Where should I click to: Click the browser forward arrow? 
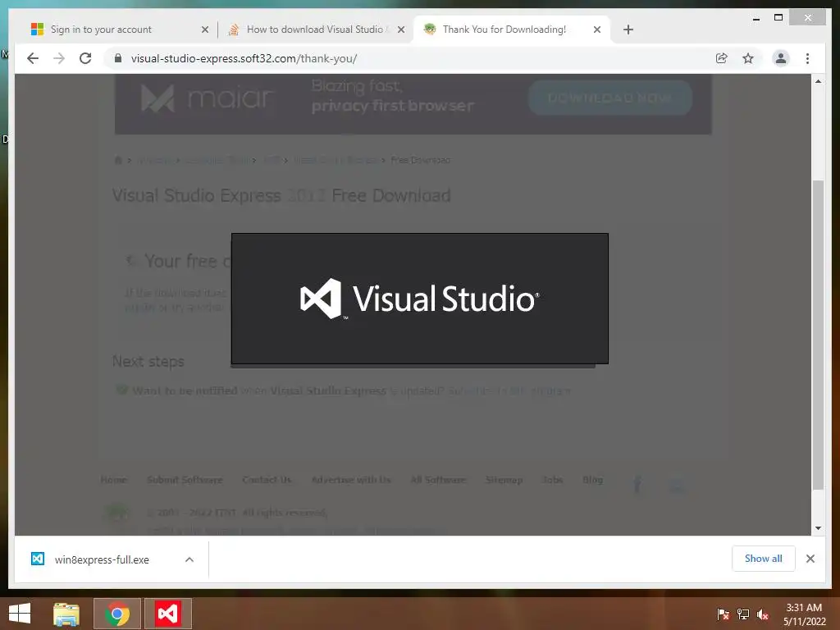coord(59,58)
